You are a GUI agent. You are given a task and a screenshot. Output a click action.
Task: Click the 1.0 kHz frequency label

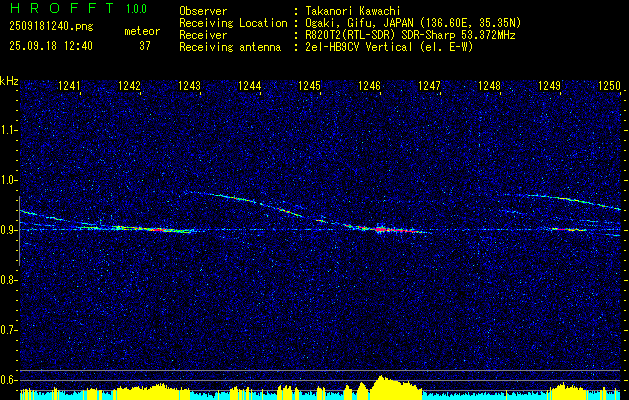(9, 180)
